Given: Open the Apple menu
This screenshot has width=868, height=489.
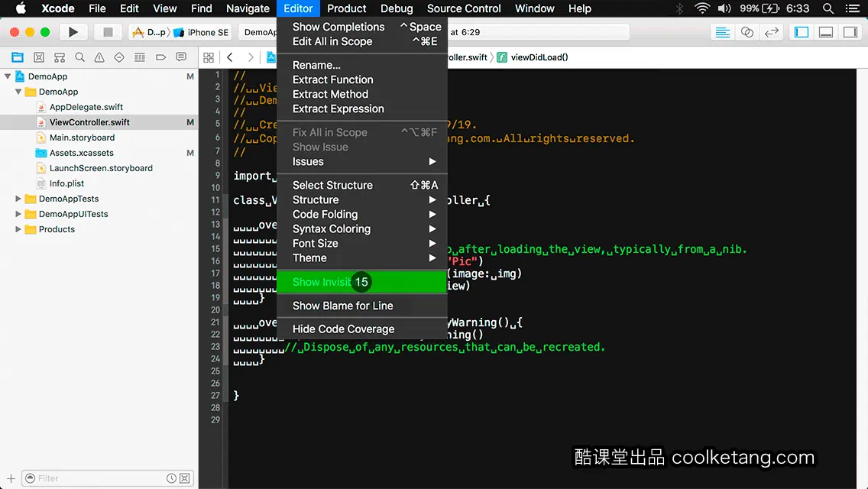Looking at the screenshot, I should coord(21,8).
